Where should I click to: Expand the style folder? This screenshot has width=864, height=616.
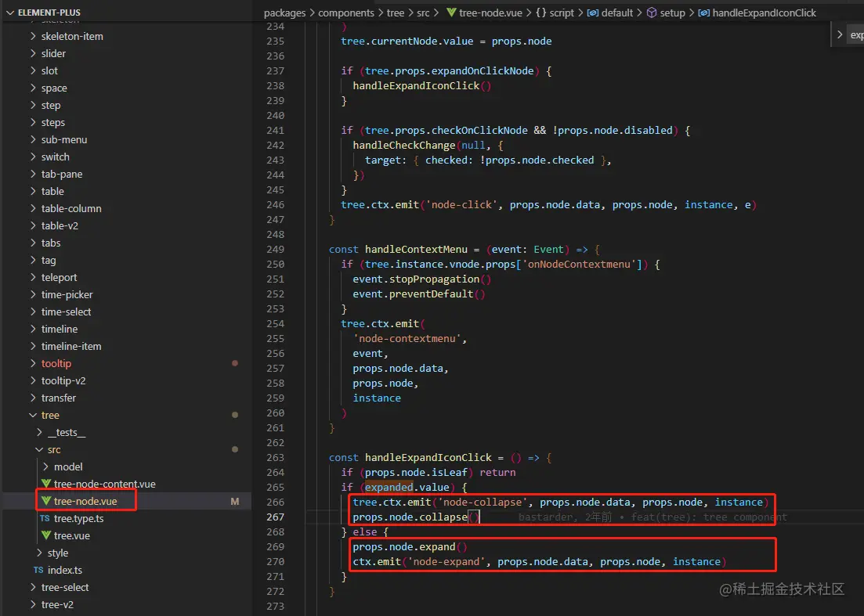point(39,553)
